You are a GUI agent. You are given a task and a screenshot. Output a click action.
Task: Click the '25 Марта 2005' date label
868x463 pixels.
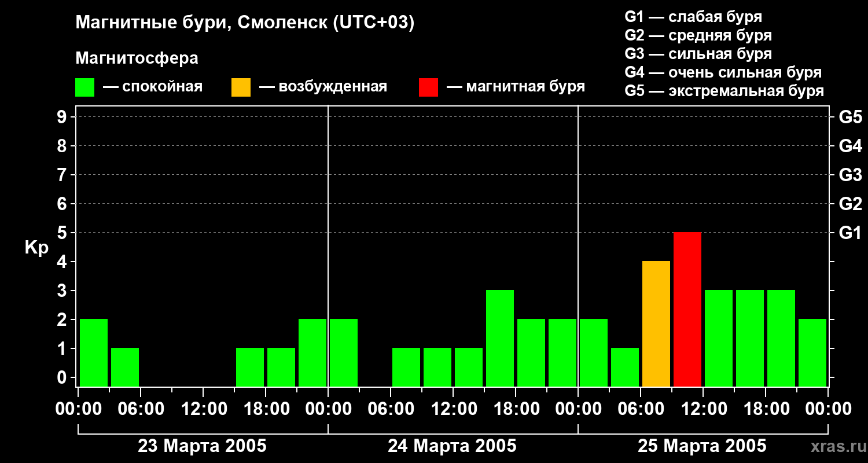click(702, 446)
